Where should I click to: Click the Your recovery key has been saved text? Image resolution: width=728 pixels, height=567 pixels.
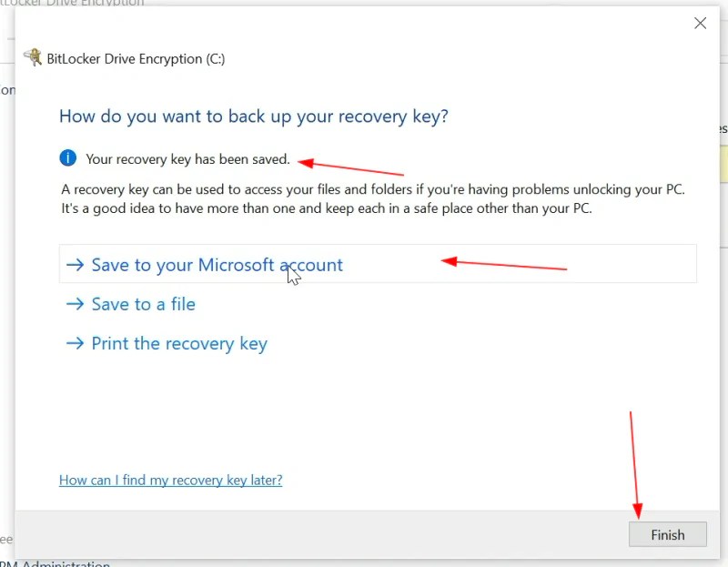click(188, 158)
